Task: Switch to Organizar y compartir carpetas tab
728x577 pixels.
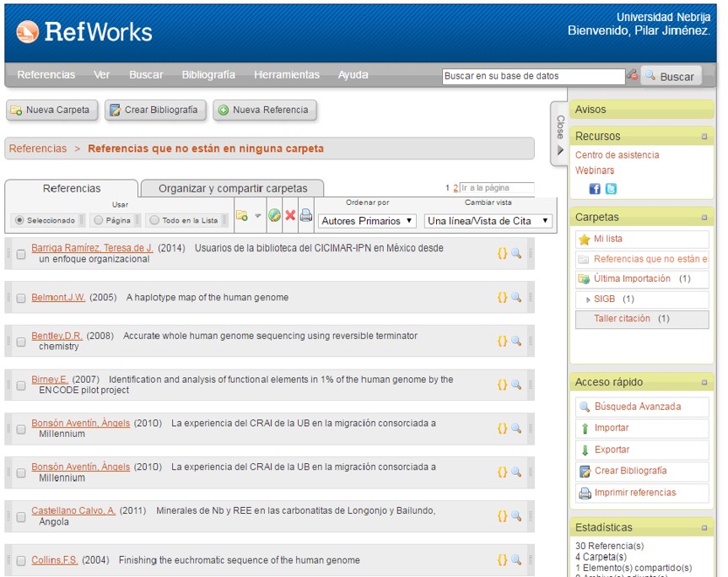Action: (233, 188)
